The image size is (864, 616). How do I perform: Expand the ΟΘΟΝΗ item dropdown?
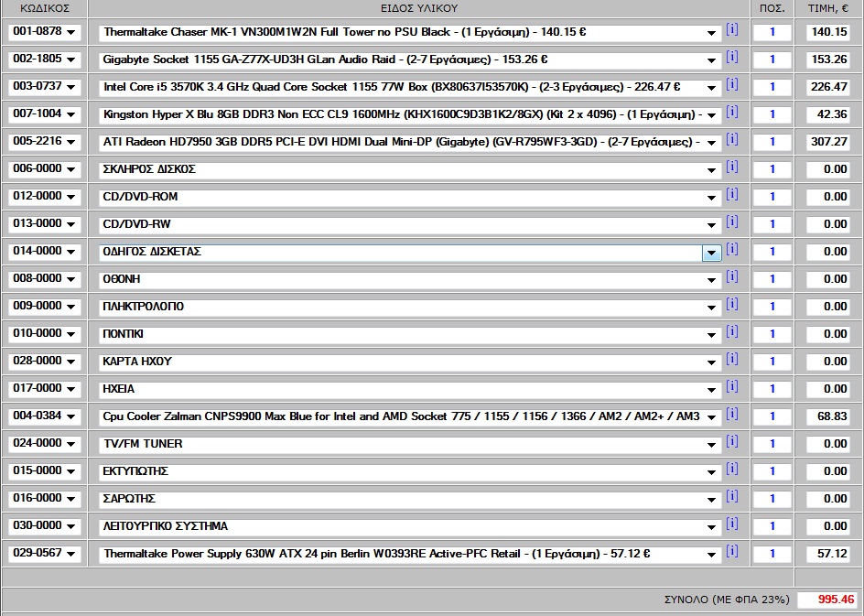[x=712, y=280]
